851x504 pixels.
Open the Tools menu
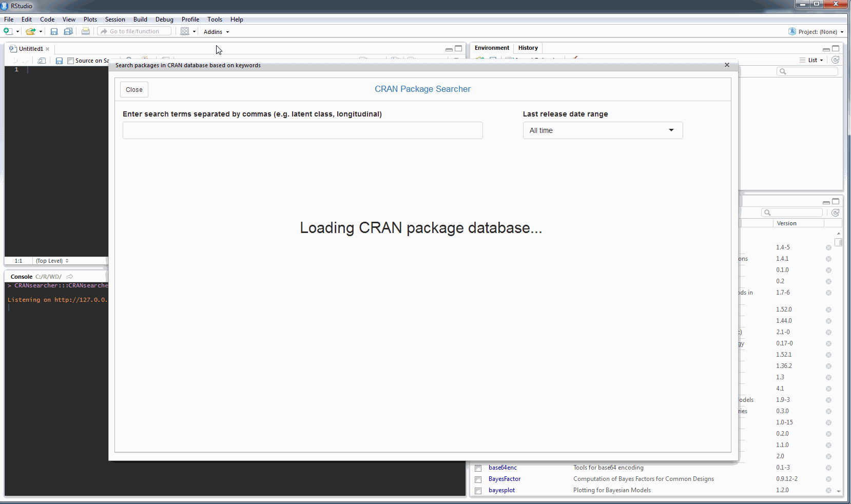(215, 20)
